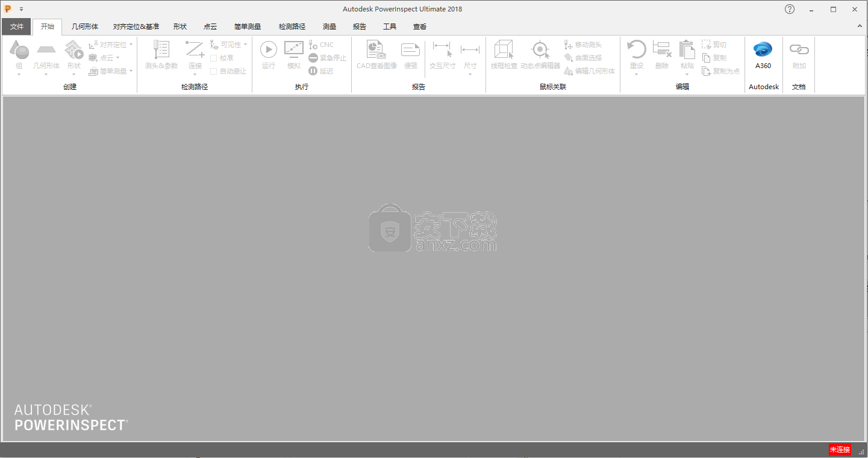The height and width of the screenshot is (458, 868).
Task: Click the 尺寸 dimension icon
Action: [470, 49]
